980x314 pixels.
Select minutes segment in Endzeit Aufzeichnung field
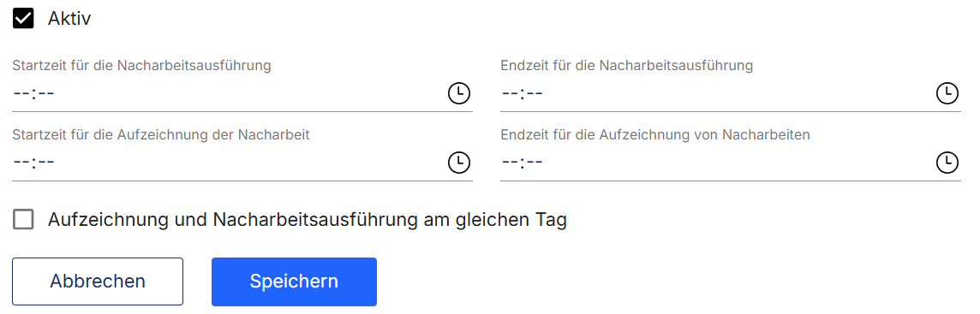point(535,163)
